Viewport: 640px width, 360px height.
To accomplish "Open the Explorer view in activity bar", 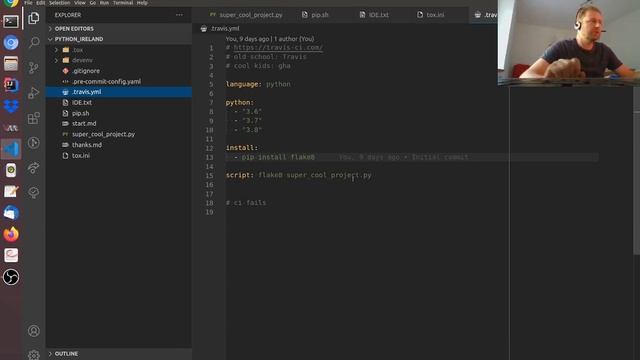I will 34,18.
